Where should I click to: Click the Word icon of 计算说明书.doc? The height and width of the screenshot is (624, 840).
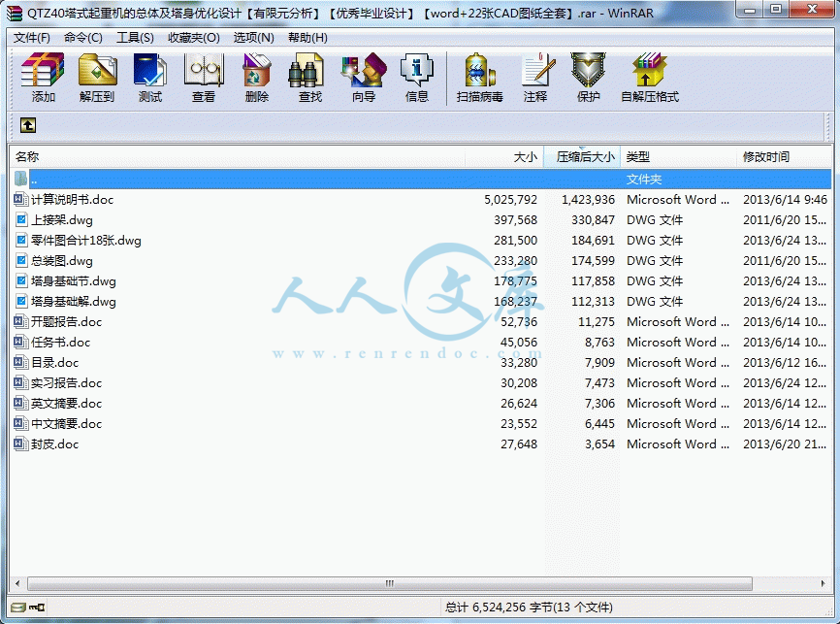20,199
